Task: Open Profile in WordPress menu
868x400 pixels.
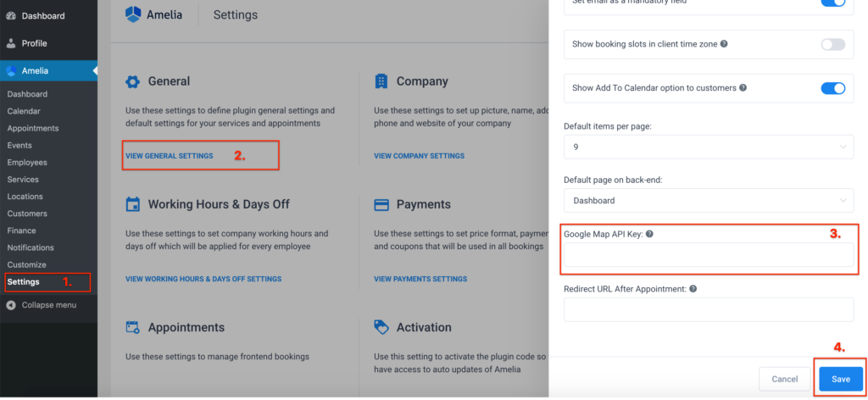Action: point(34,43)
